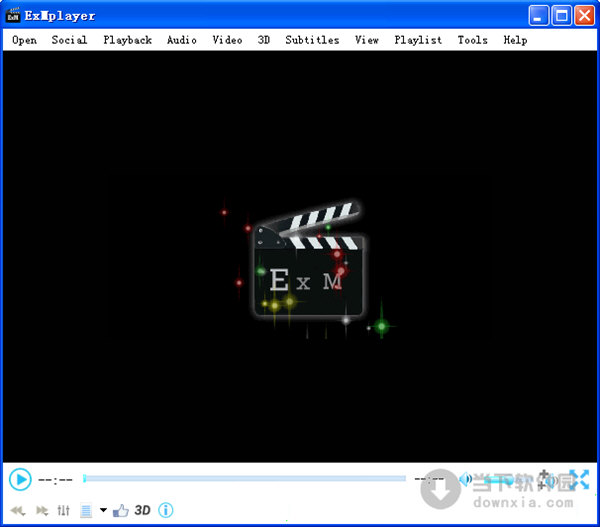This screenshot has width=600, height=527.
Task: Open the Audio menu
Action: pos(182,40)
